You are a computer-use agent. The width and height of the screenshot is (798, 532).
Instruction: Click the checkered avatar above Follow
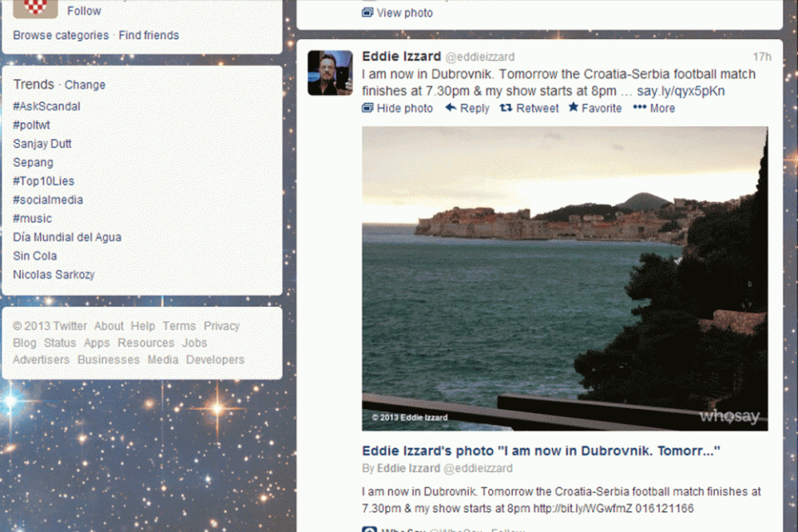click(35, 8)
